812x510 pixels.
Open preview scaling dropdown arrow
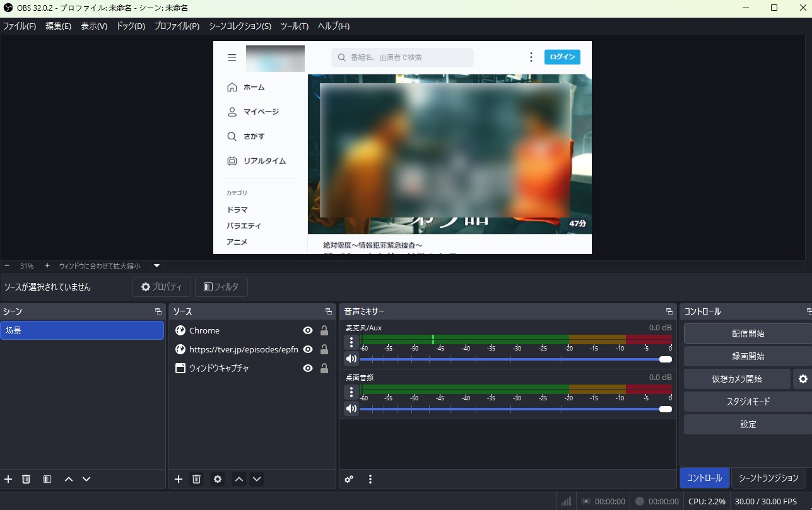pyautogui.click(x=157, y=266)
